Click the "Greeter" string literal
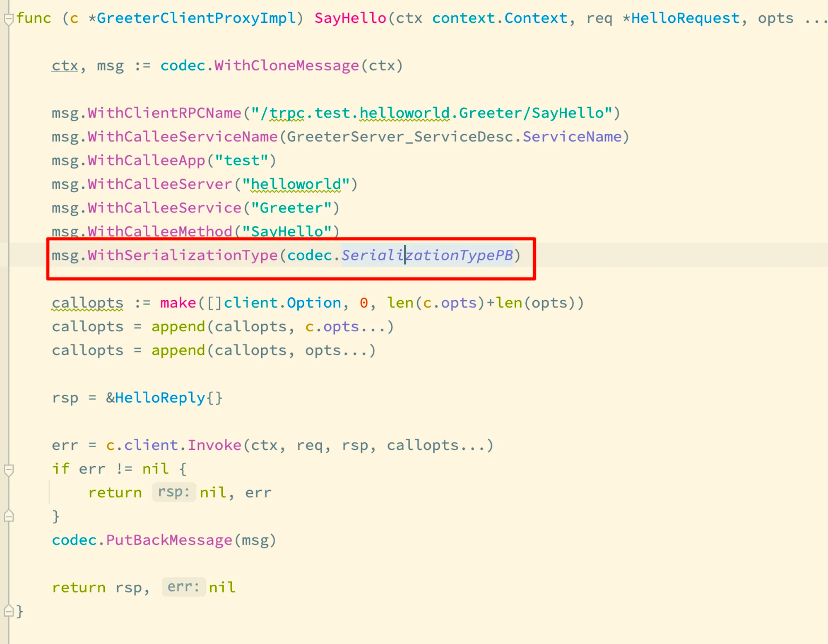828x644 pixels. 291,207
